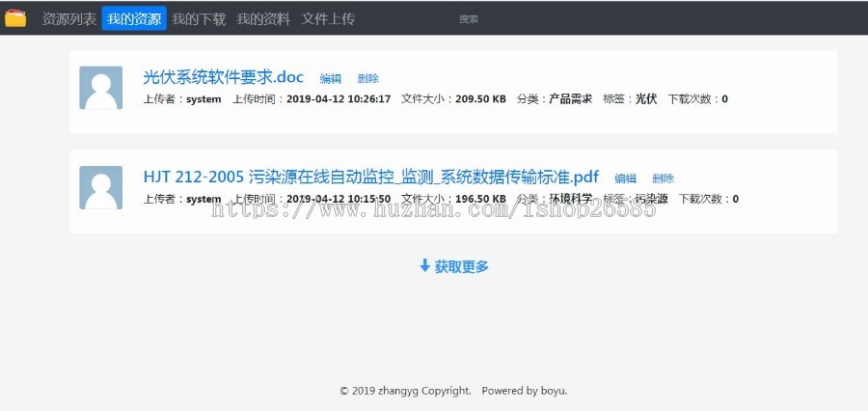Image resolution: width=868 pixels, height=411 pixels.
Task: Click the category value 环境科学
Action: (570, 199)
